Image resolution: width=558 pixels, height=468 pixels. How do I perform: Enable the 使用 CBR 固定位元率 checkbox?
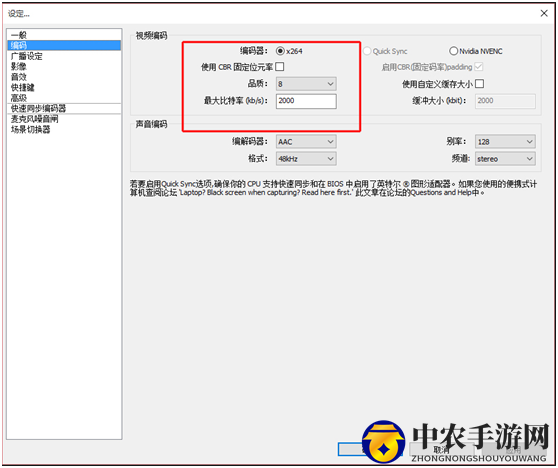(x=280, y=67)
